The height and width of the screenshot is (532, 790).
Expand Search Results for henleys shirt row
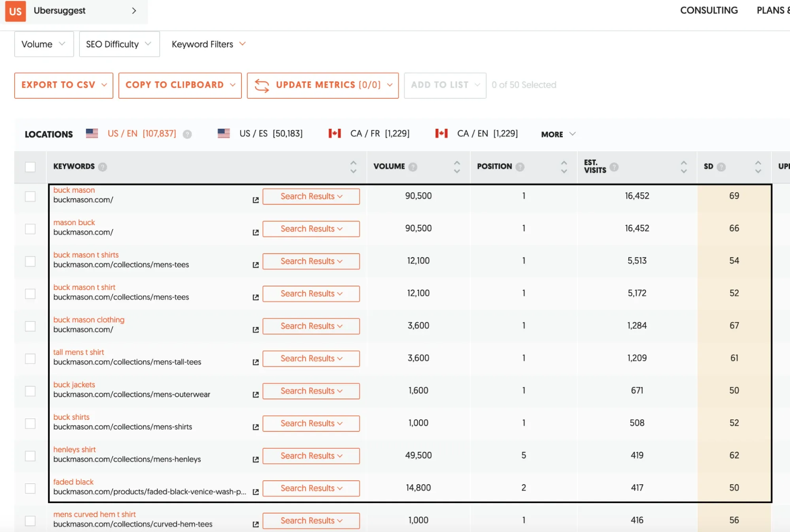point(311,456)
